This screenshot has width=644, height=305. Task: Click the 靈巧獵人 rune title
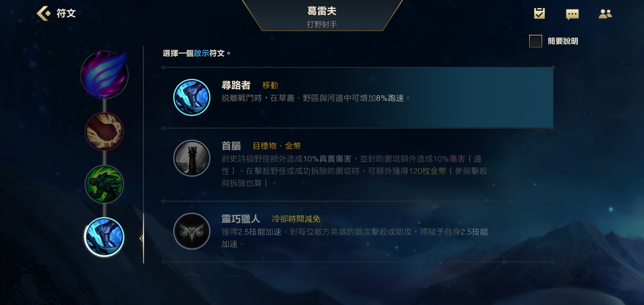click(241, 219)
